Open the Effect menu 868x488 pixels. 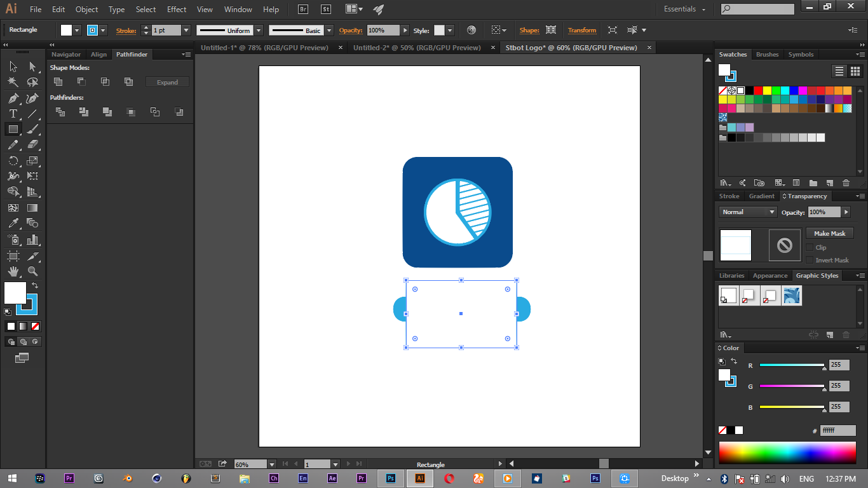pos(177,10)
